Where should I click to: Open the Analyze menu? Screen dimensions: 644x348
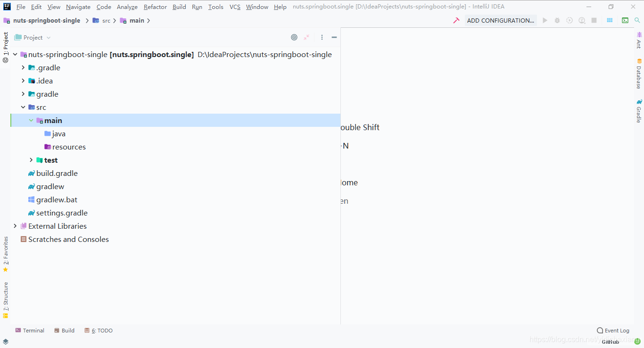tap(127, 7)
